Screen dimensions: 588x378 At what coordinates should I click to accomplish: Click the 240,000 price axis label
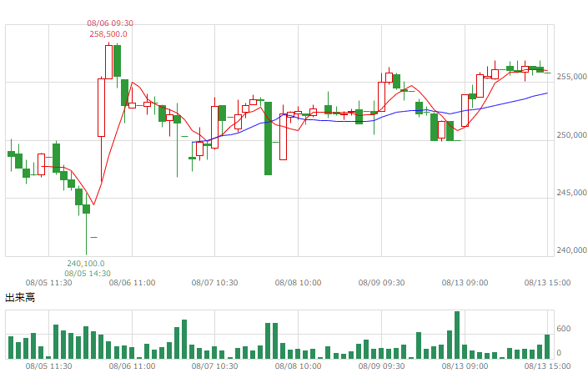(x=571, y=250)
